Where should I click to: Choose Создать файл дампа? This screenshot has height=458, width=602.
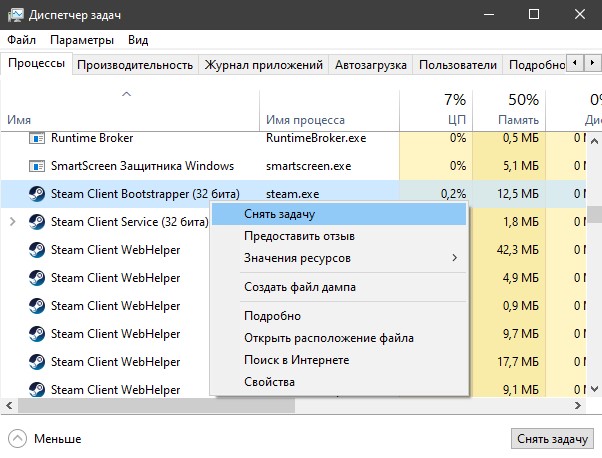click(339, 287)
